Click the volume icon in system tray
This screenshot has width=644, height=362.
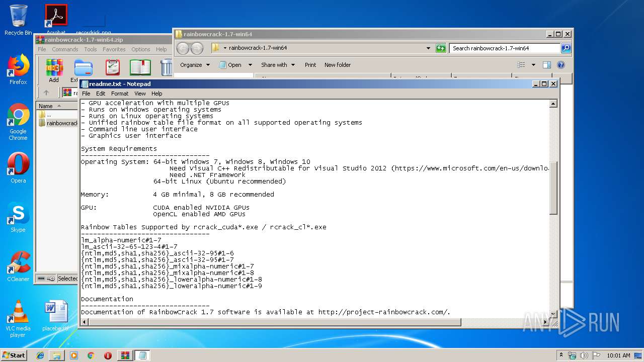(584, 355)
